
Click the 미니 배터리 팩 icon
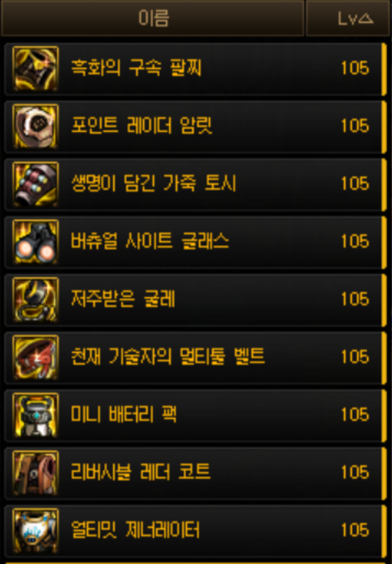[x=35, y=415]
